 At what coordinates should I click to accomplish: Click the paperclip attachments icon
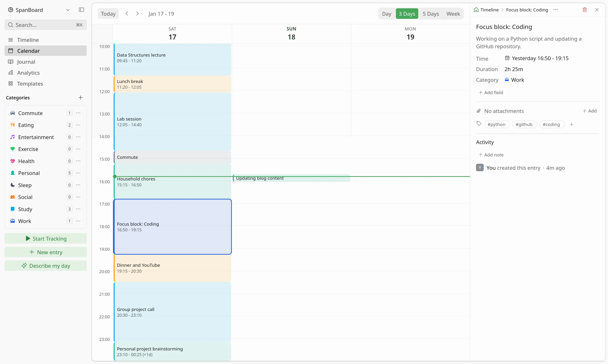[478, 111]
